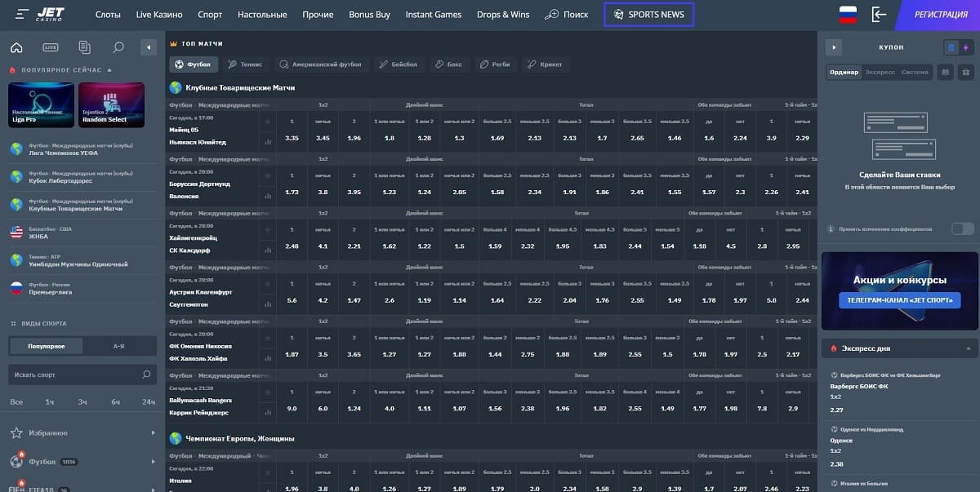Click the Искать спорт search field
This screenshot has width=980, height=492.
click(81, 375)
